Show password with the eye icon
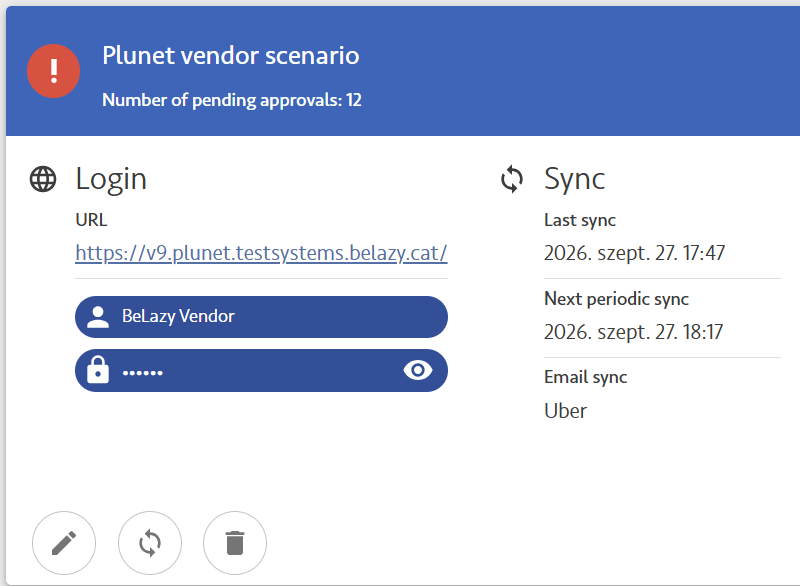The height and width of the screenshot is (586, 800). [418, 370]
